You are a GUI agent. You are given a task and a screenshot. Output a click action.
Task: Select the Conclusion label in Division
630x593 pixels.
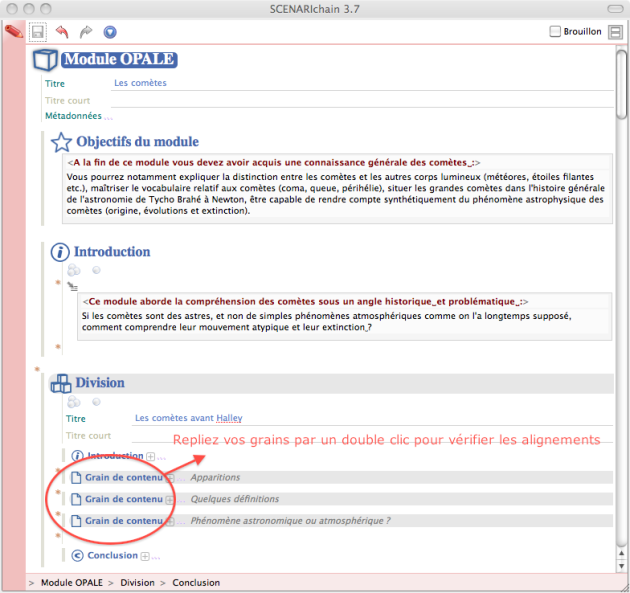[112, 556]
